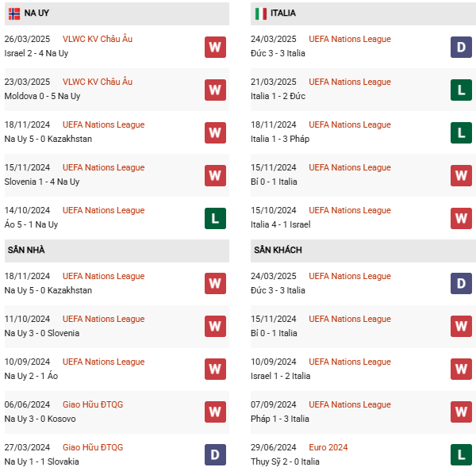Screen dimensions: 476x471
Task: Click the Norway flag icon
Action: tap(14, 13)
